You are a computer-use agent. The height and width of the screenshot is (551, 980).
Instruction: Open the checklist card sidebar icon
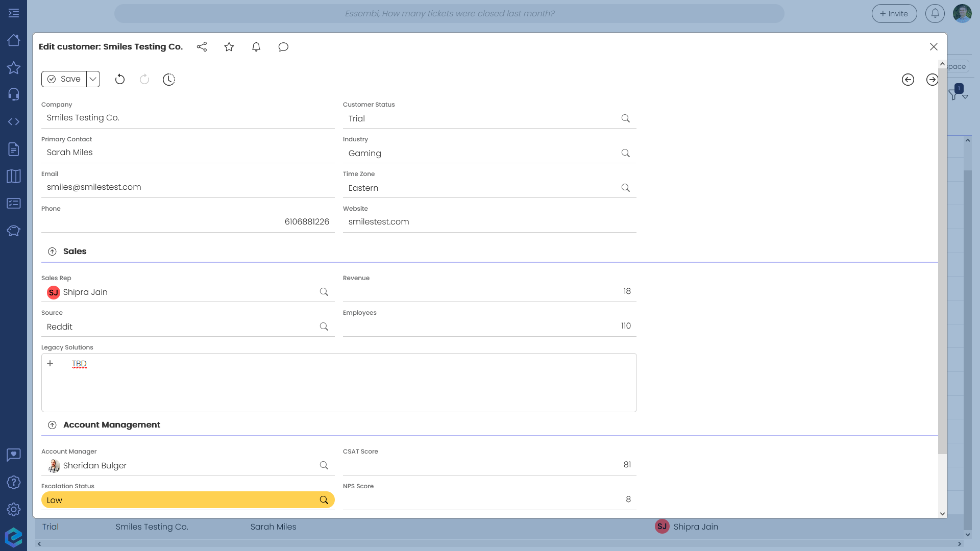pyautogui.click(x=14, y=203)
